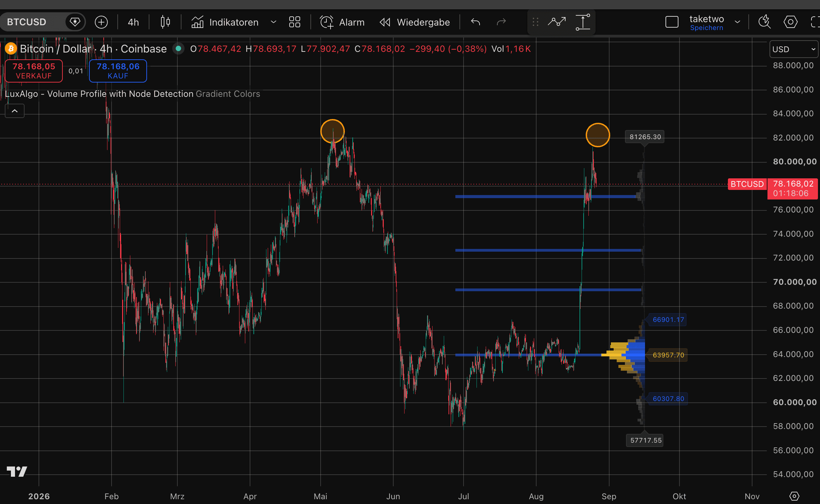820x504 pixels.
Task: Click the 81265.30 profile high label
Action: [x=645, y=137]
